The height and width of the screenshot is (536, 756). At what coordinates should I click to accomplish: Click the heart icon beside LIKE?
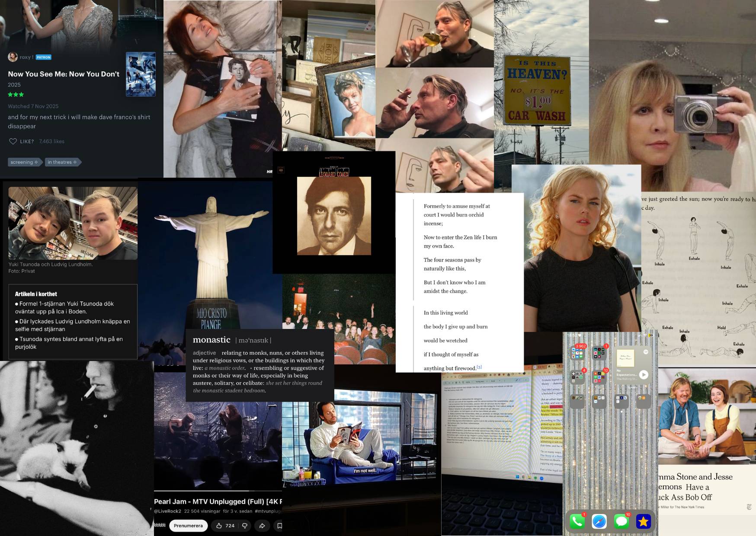[x=13, y=141]
